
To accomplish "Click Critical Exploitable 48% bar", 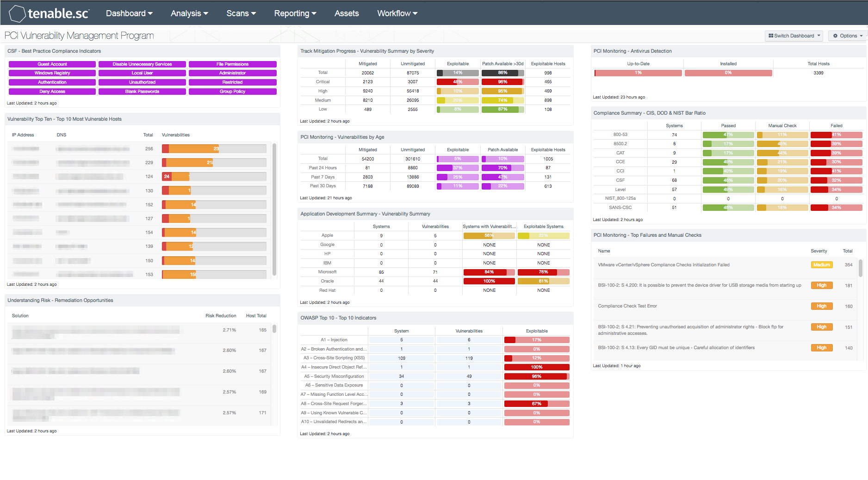I will coord(458,82).
